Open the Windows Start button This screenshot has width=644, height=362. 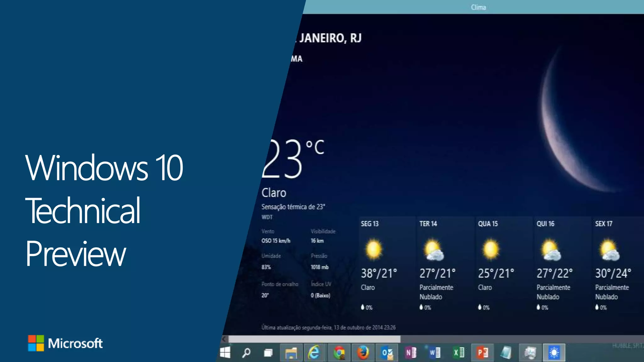click(225, 353)
